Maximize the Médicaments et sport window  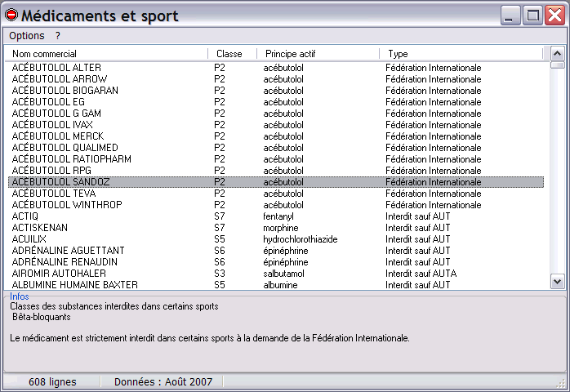click(x=532, y=16)
